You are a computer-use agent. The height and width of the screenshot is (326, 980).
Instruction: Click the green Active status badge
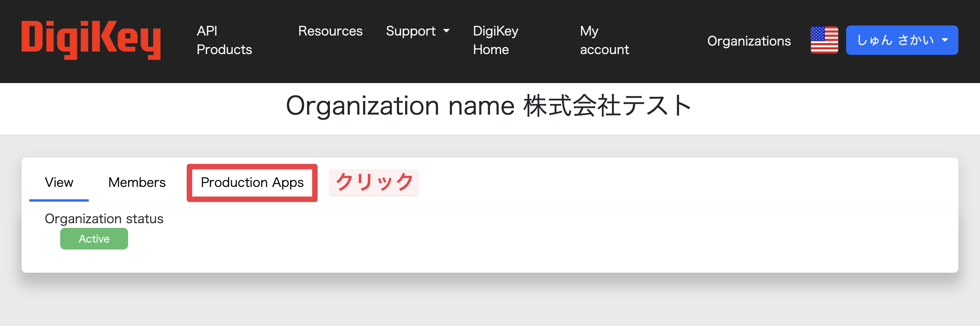pyautogui.click(x=94, y=239)
